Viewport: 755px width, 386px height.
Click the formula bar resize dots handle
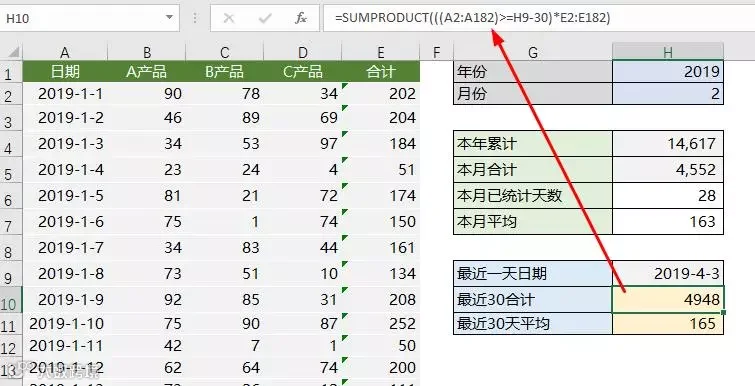click(x=195, y=18)
